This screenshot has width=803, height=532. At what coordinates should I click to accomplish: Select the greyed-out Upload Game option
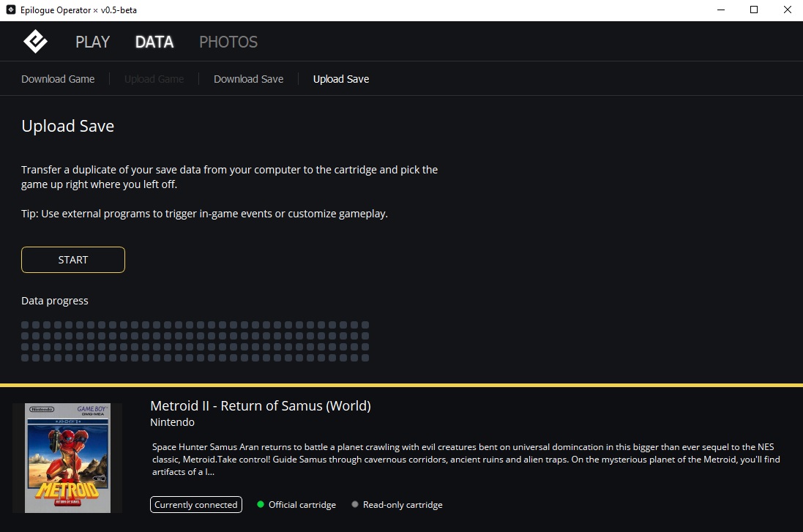(154, 79)
